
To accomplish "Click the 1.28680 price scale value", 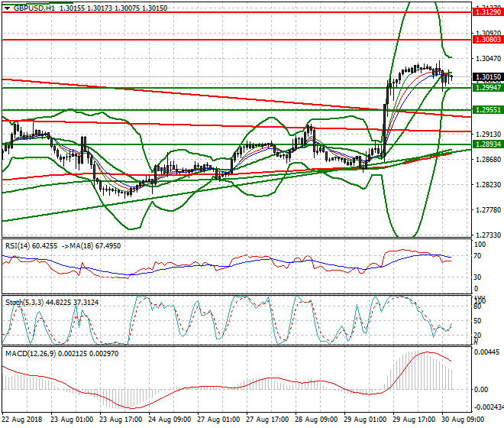I will pos(488,159).
